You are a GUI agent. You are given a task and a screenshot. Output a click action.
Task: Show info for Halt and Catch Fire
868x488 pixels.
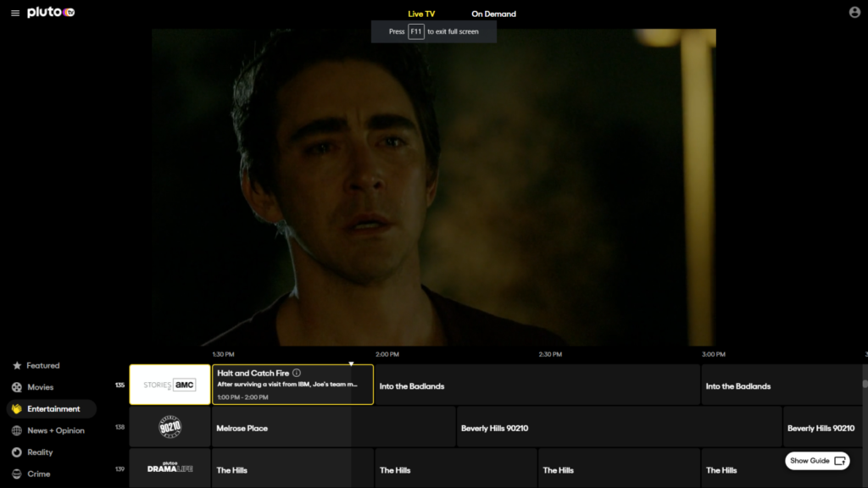297,373
